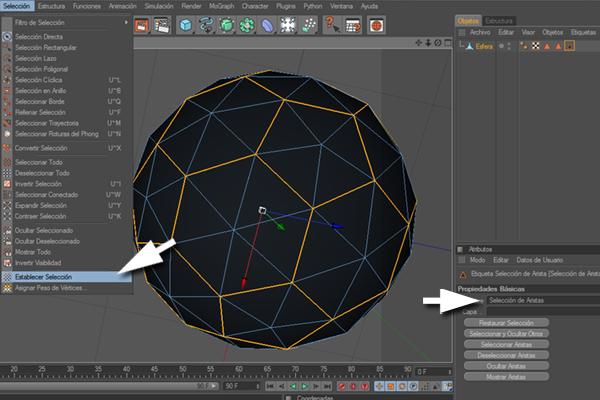The width and height of the screenshot is (600, 400).
Task: Select the highlighted edge selection tag on Esfera
Action: coord(570,46)
